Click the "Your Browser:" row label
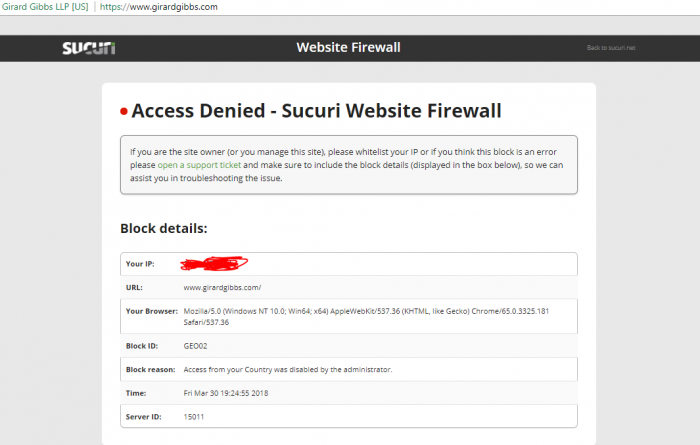 [152, 311]
